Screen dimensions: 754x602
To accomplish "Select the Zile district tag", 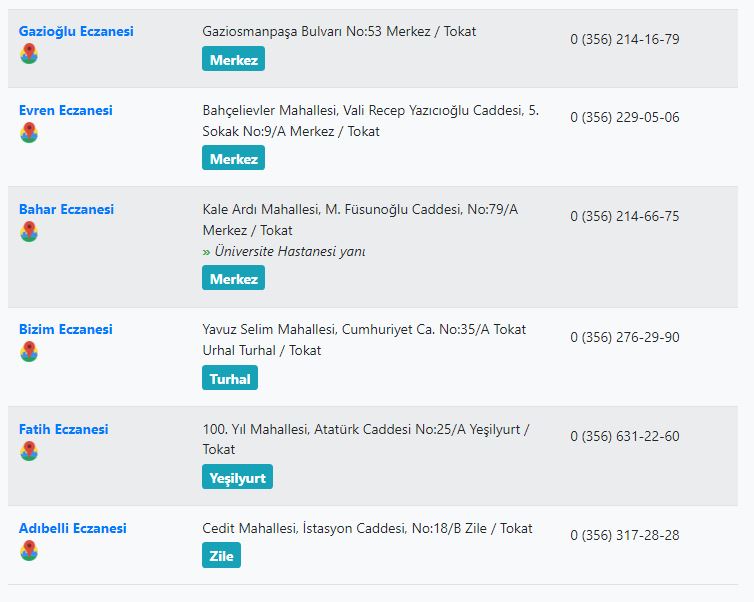I will coord(221,555).
